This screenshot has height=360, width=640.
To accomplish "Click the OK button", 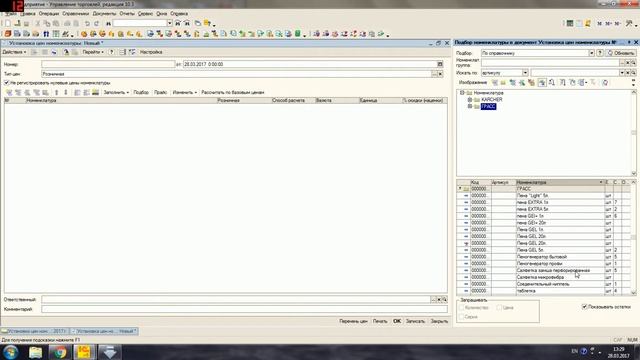I will click(397, 321).
